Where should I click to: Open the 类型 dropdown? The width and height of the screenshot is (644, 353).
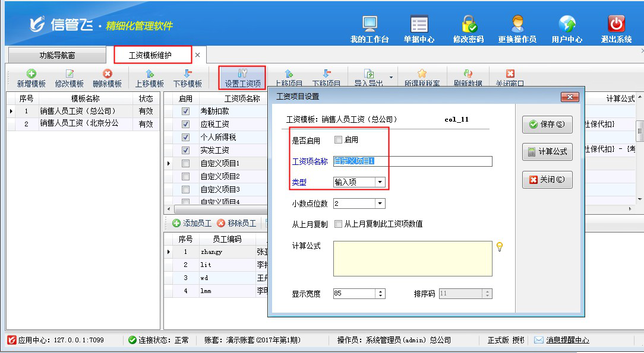point(380,182)
